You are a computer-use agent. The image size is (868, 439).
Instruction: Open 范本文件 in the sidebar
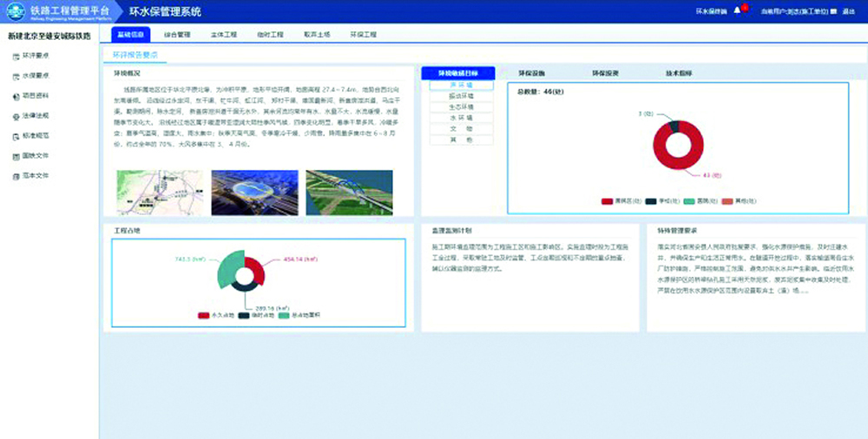(36, 176)
